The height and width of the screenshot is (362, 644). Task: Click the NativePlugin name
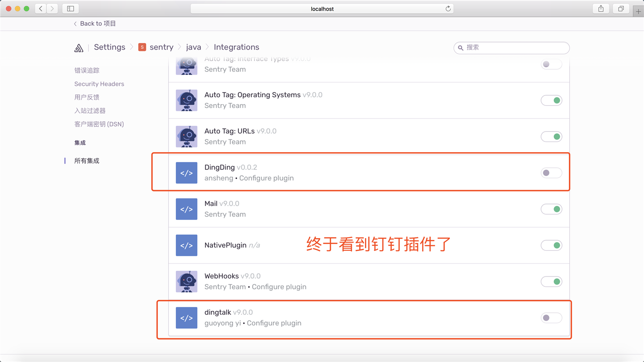[225, 245]
